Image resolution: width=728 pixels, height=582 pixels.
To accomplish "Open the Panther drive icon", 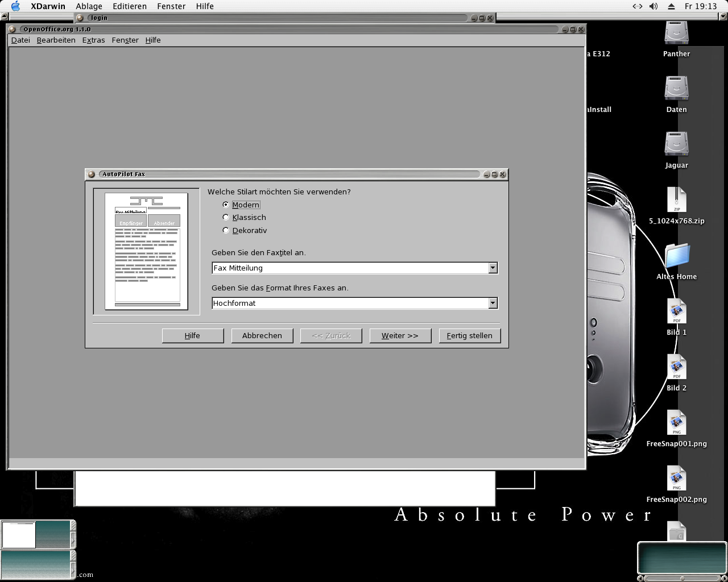I will tap(676, 34).
